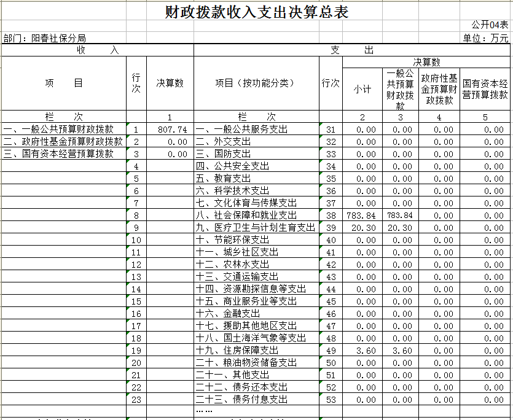Select row number 53 in the 行次 column
Screen dimensions: 513x420
(x=331, y=400)
